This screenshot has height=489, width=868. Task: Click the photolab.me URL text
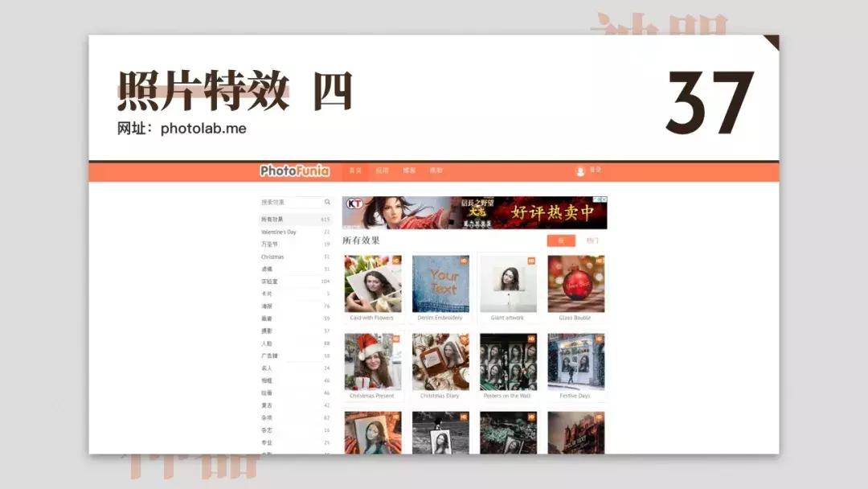click(x=203, y=129)
